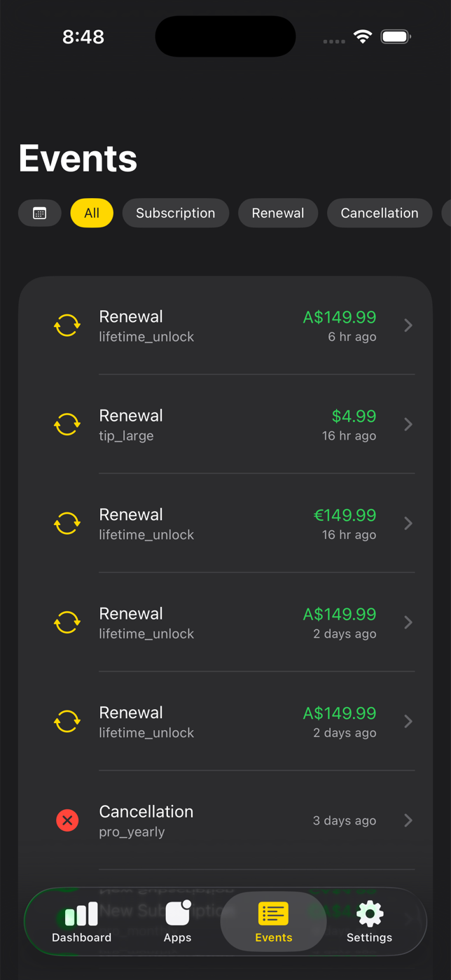Select the All filter button

pos(92,213)
